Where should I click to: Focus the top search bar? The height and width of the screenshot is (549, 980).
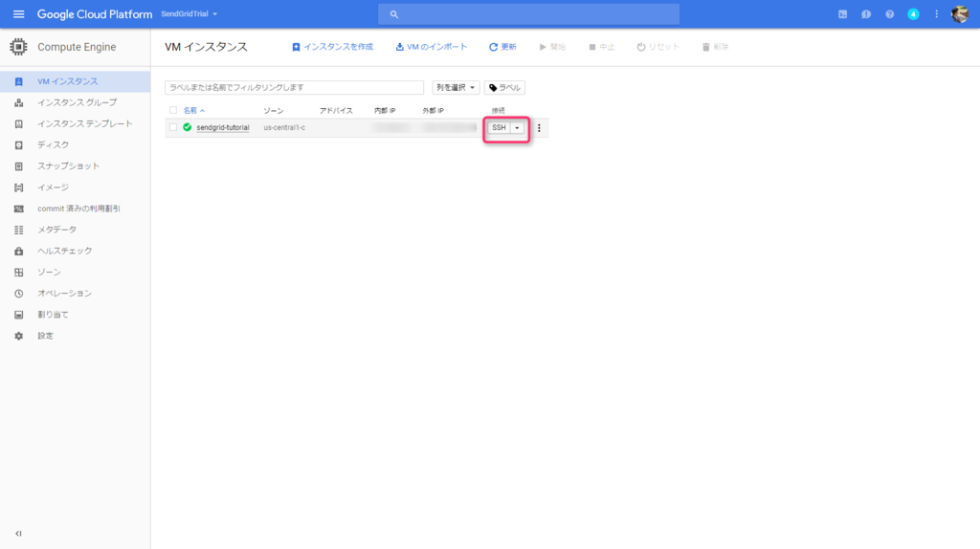(528, 13)
